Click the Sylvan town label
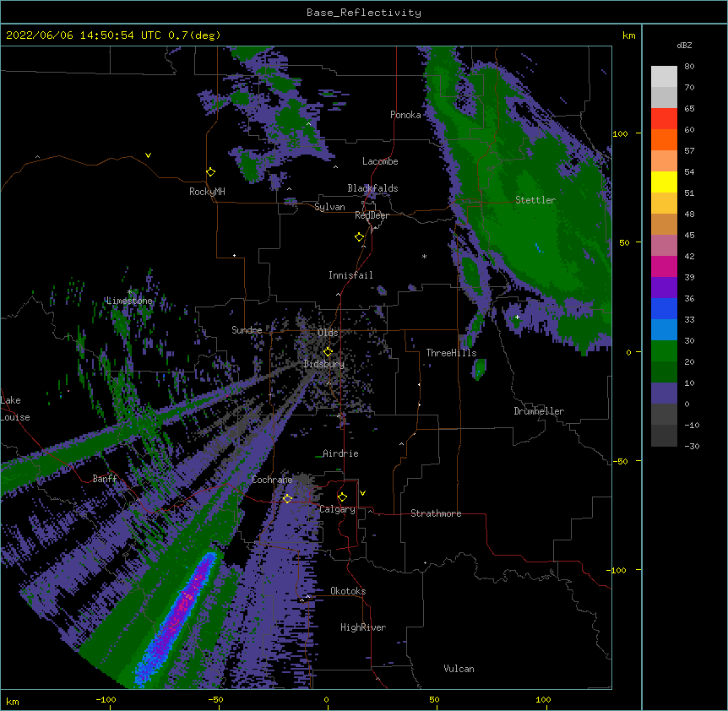728x711 pixels. point(329,207)
